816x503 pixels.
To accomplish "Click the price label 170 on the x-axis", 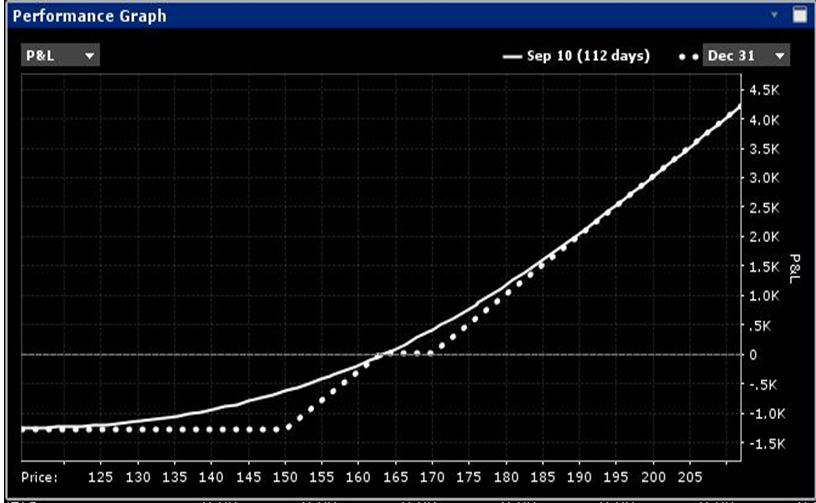I will (432, 477).
